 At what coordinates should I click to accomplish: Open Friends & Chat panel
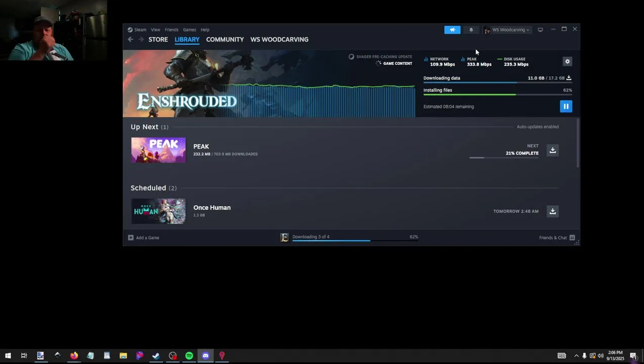pyautogui.click(x=557, y=238)
